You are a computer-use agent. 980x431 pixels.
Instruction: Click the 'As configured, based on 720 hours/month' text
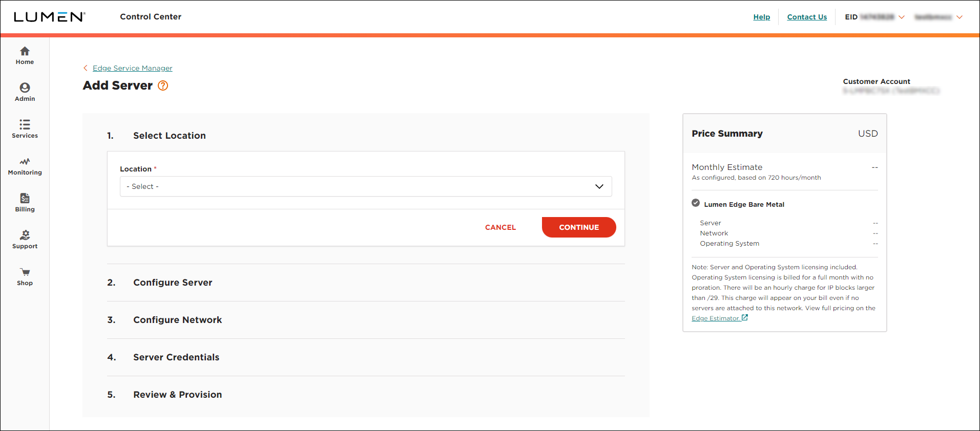tap(756, 178)
